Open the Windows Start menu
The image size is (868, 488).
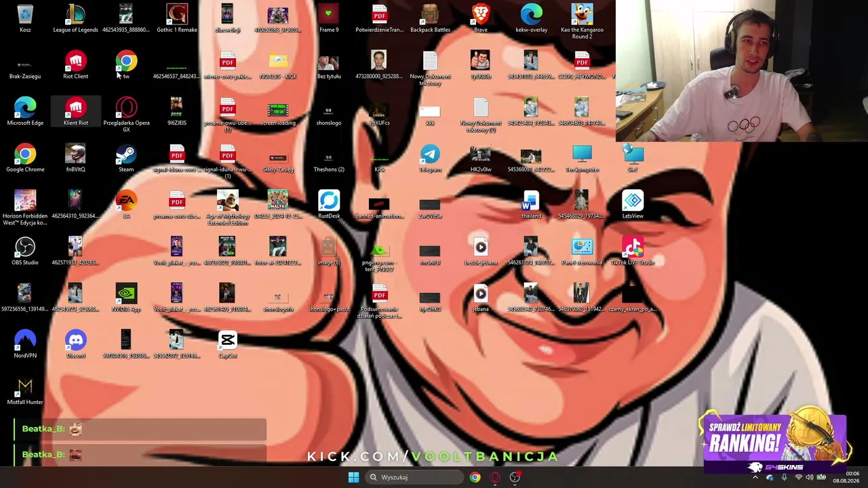tap(353, 477)
